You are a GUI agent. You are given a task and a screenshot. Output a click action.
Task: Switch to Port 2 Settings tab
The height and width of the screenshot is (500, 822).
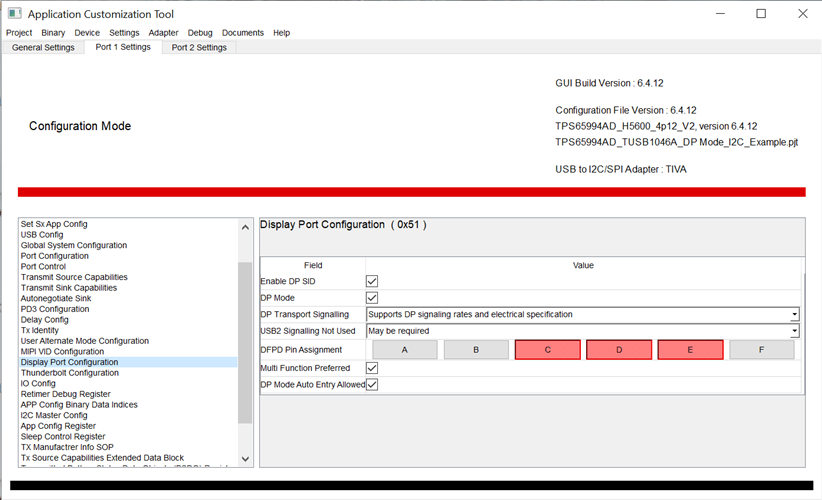(199, 47)
